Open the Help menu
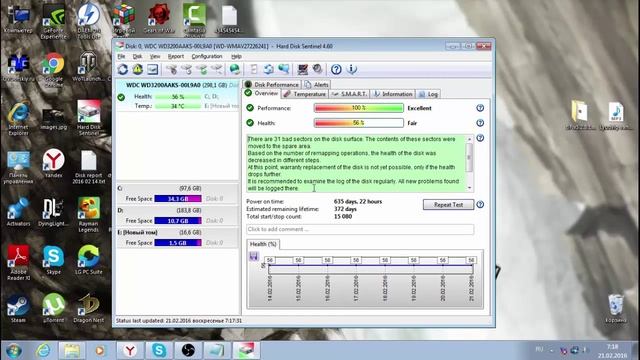This screenshot has height=360, width=640. tap(236, 56)
